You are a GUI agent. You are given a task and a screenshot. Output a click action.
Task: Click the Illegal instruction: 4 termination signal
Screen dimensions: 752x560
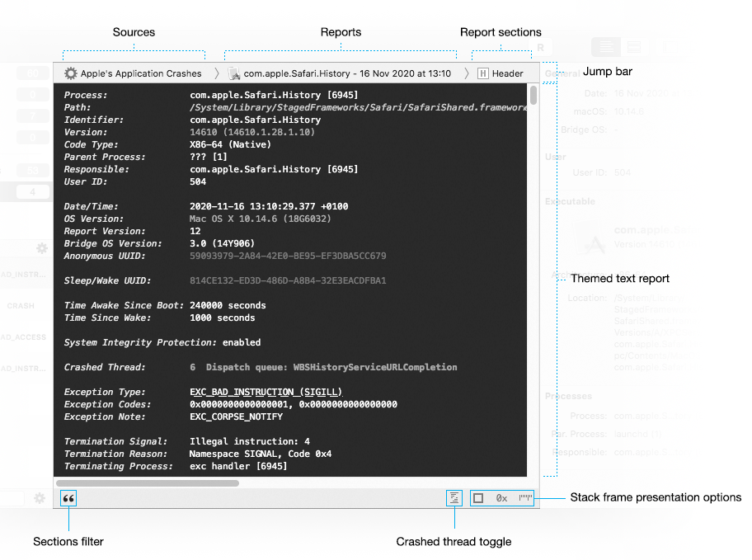coord(249,441)
